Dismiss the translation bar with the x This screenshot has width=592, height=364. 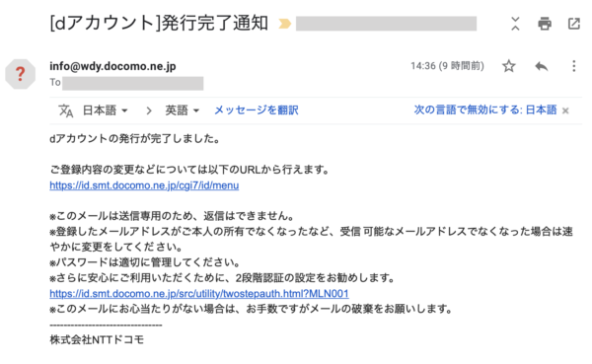565,110
